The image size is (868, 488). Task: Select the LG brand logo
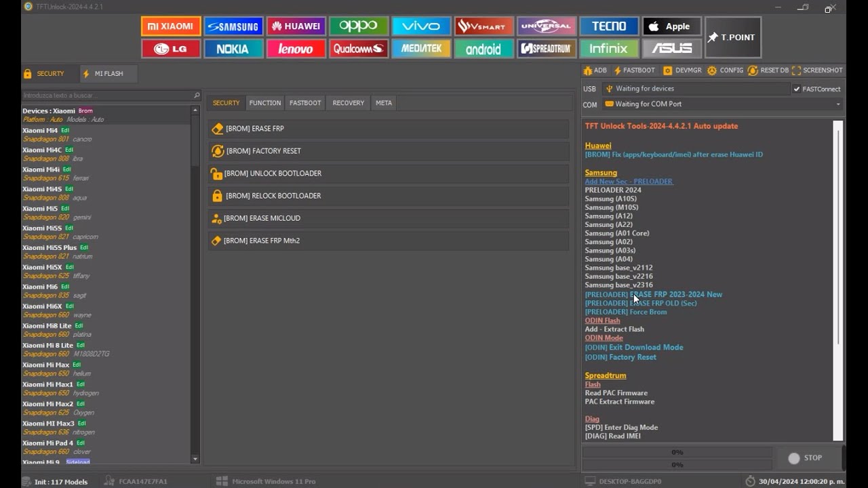[171, 49]
